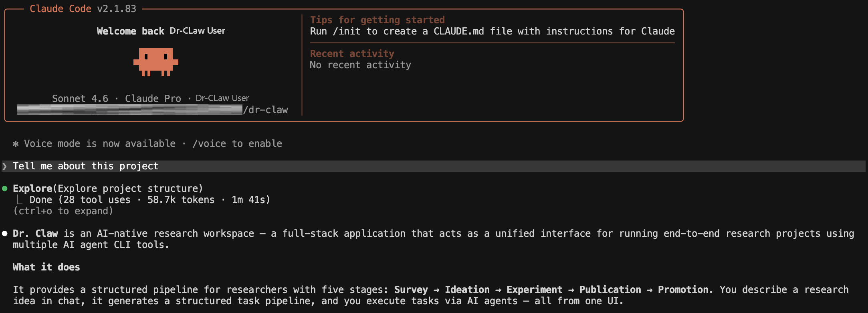Click the arrow between Survey and Ideation
Screen dimensions: 868x313
436,290
